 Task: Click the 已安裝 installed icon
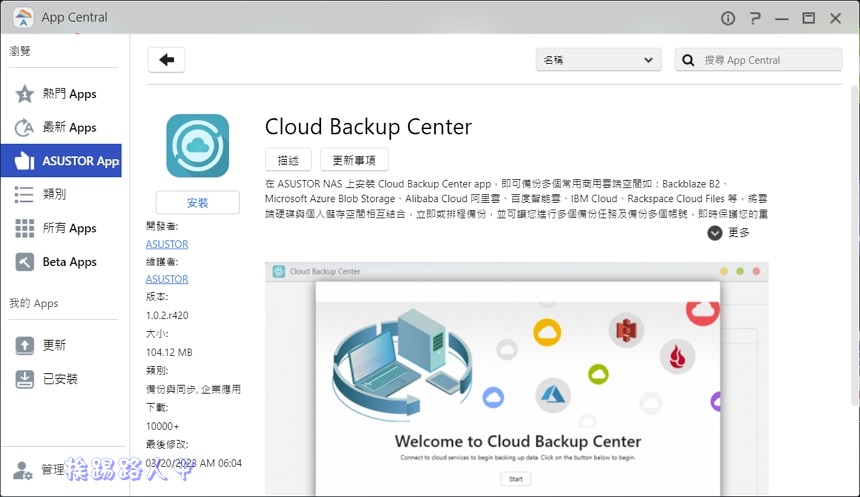click(24, 379)
